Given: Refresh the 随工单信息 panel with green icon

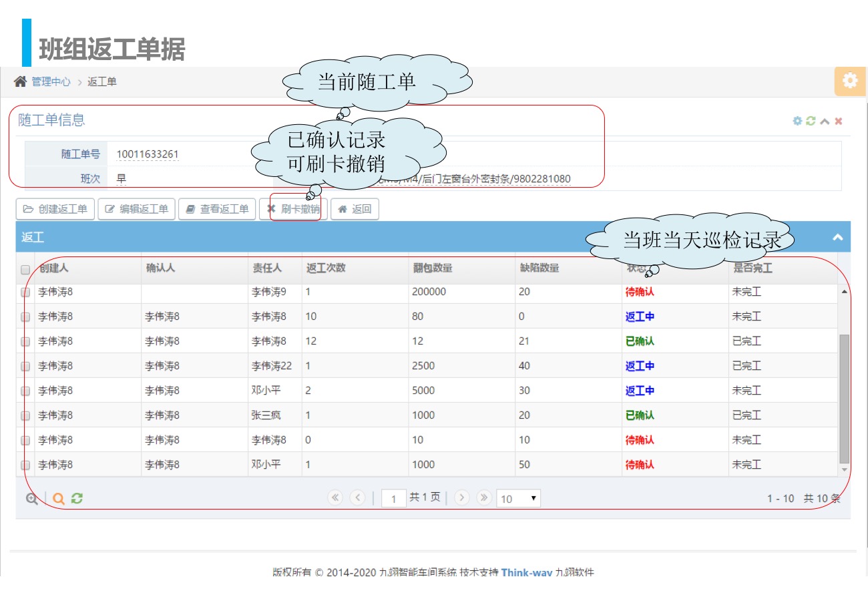Looking at the screenshot, I should click(811, 121).
